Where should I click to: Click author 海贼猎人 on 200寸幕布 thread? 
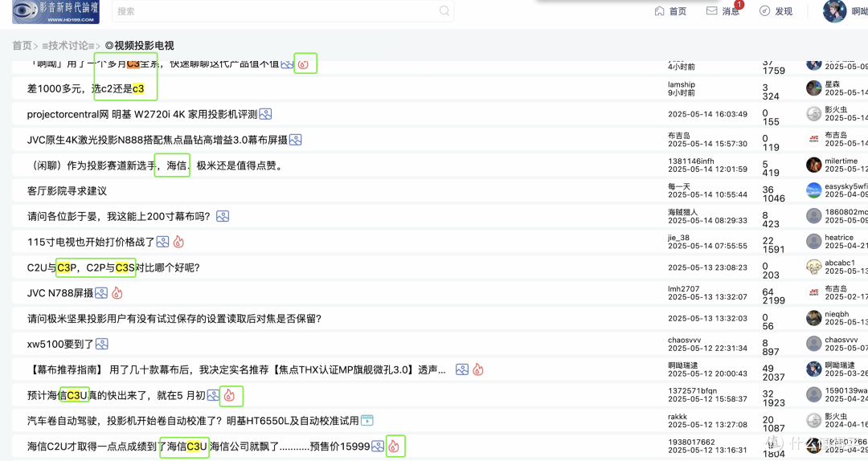point(683,212)
